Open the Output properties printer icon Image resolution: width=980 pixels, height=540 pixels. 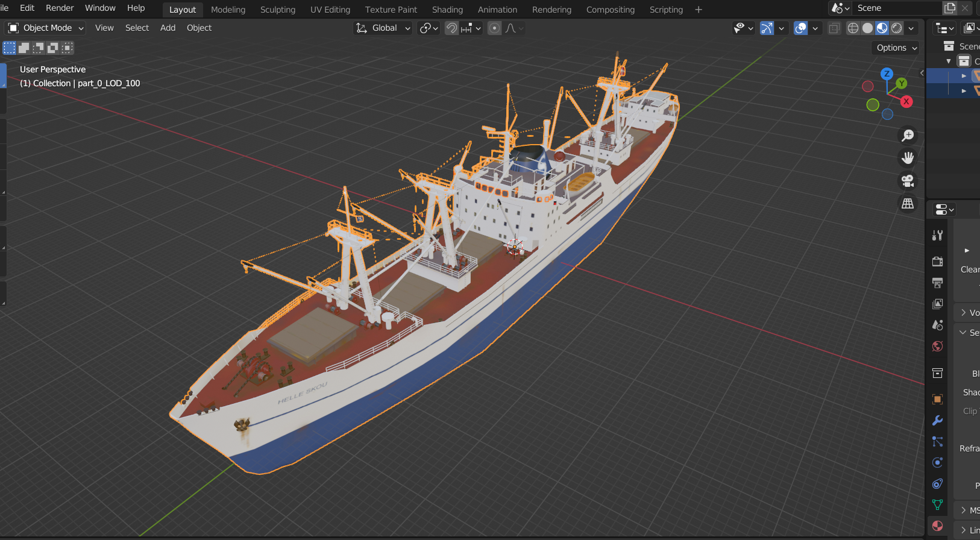point(937,283)
